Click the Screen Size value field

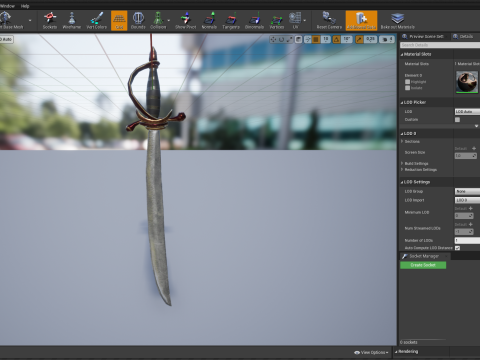pos(466,156)
